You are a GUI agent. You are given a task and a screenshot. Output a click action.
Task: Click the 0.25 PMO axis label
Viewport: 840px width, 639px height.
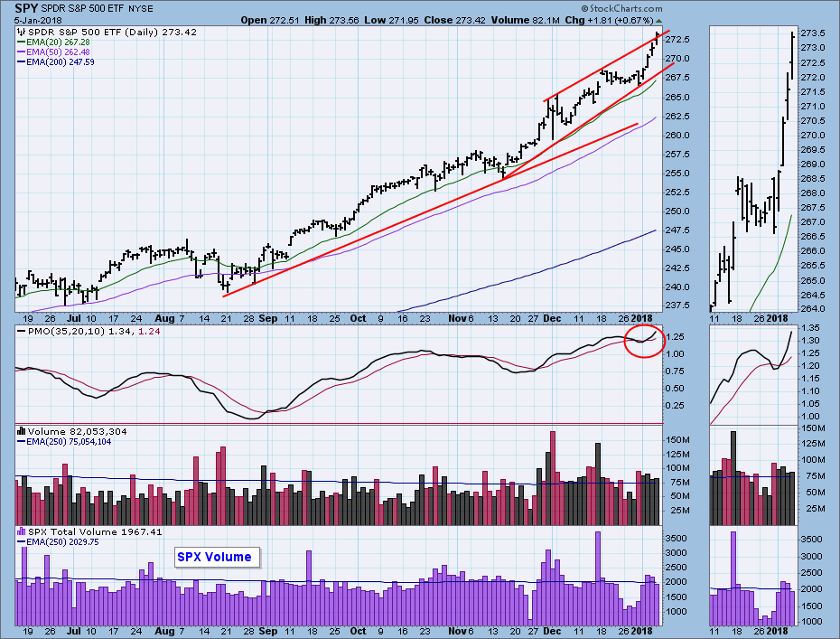[675, 405]
